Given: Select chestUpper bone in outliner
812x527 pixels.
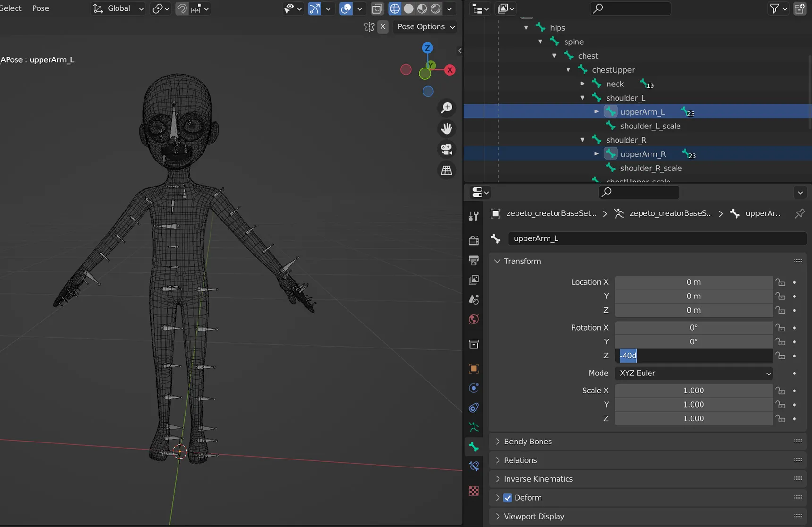Looking at the screenshot, I should pyautogui.click(x=613, y=70).
